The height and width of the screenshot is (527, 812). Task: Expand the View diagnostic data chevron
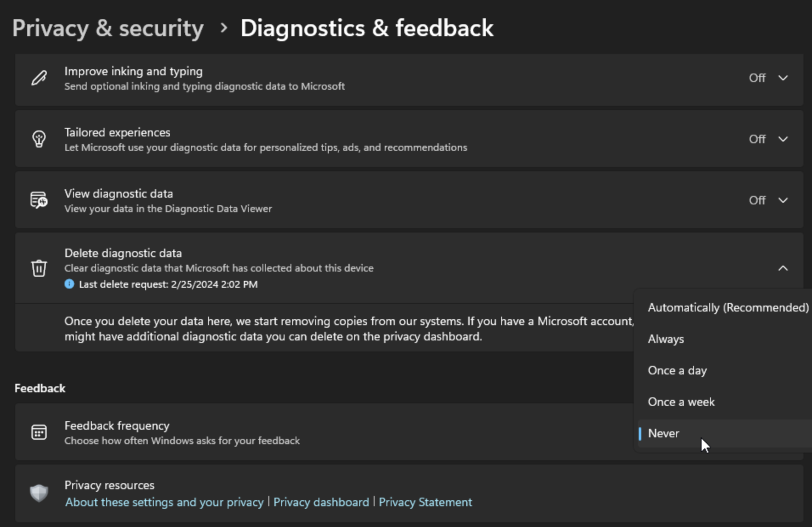pyautogui.click(x=783, y=200)
